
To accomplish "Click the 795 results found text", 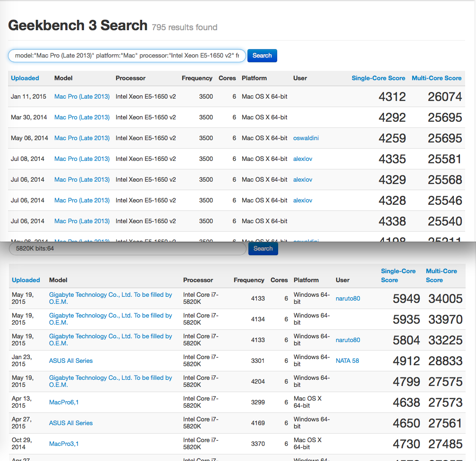I will tap(185, 27).
